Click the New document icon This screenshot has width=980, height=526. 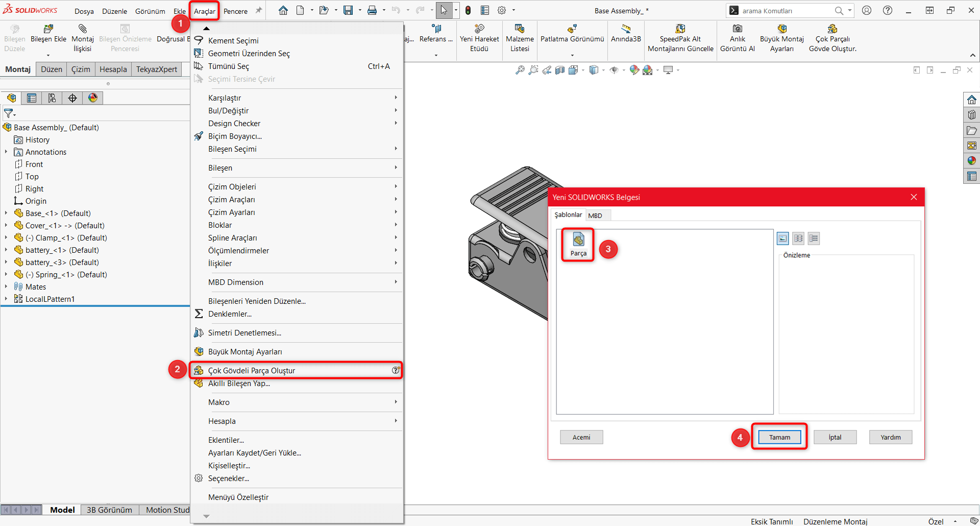(300, 10)
